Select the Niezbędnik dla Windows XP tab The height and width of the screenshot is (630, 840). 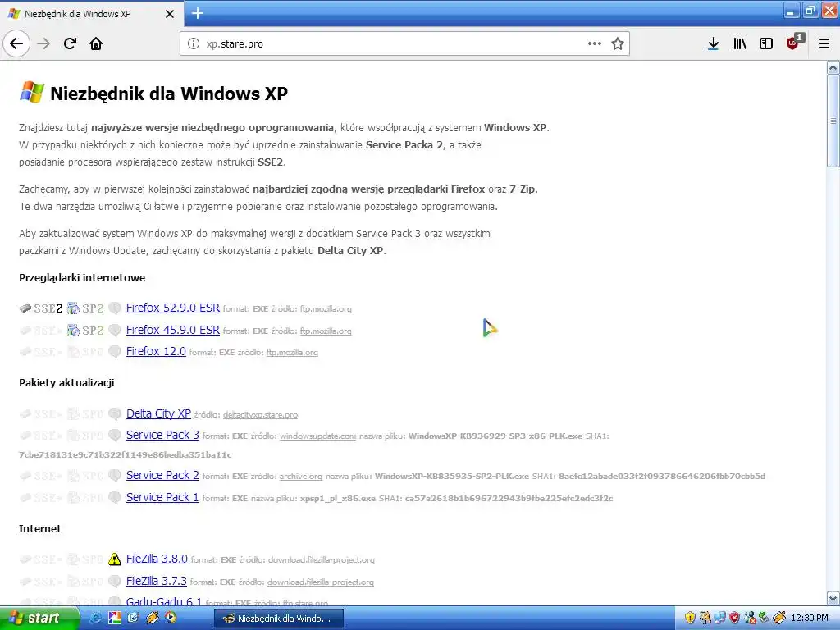pos(91,14)
